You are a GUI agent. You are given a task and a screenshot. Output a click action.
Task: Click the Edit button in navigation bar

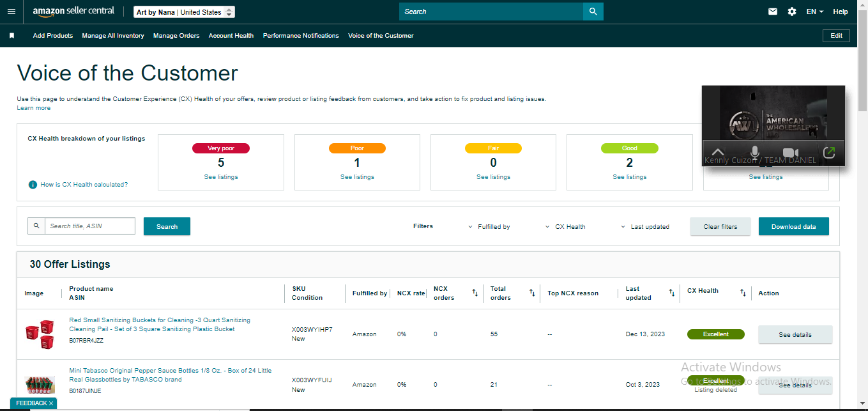836,36
